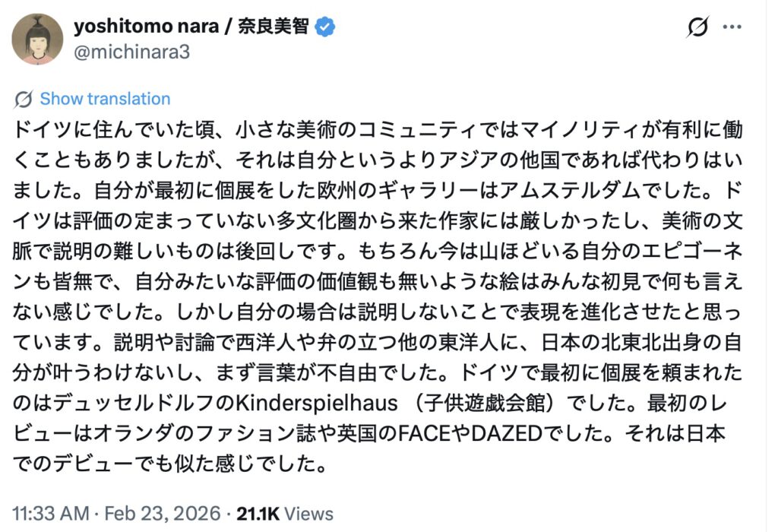Click the blue verified checkmark badge
This screenshot has width=778, height=532.
326,27
